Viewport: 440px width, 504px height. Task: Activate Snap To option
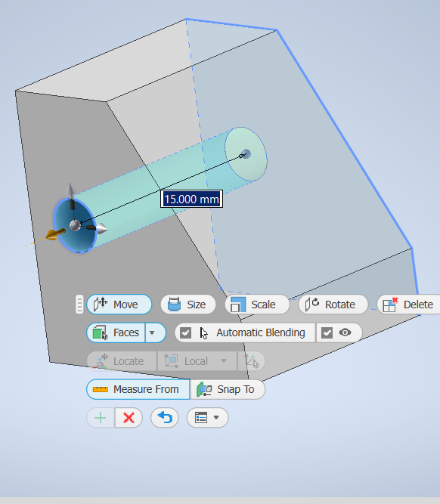(228, 389)
